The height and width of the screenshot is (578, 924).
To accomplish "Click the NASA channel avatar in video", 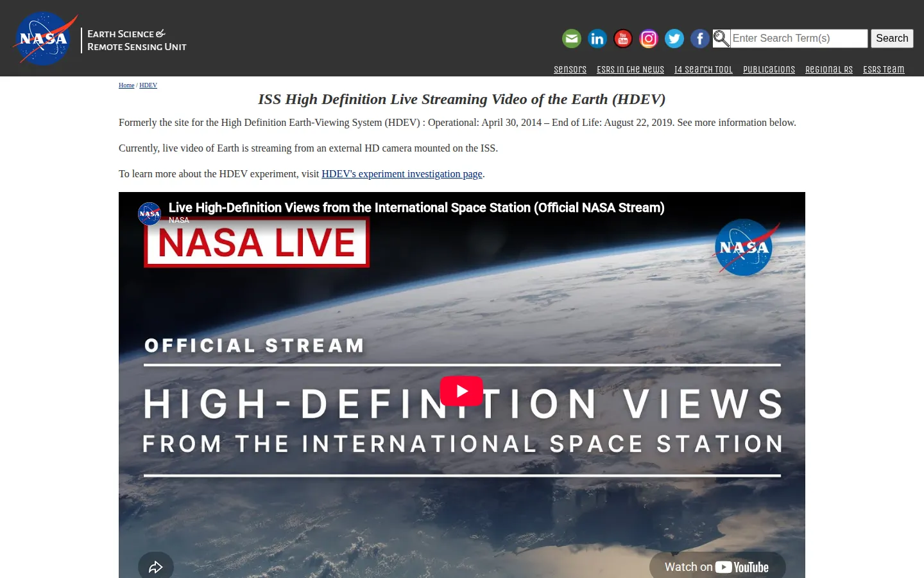I will 150,213.
